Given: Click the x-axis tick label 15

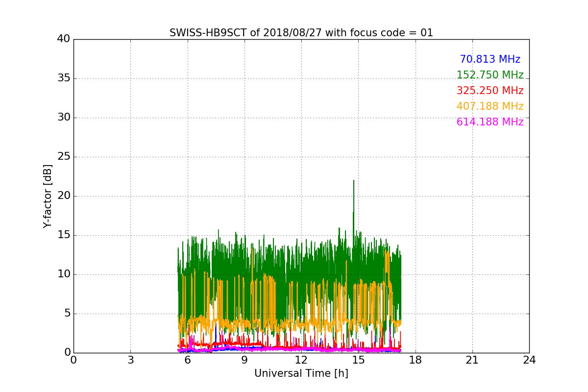Looking at the screenshot, I should [358, 360].
